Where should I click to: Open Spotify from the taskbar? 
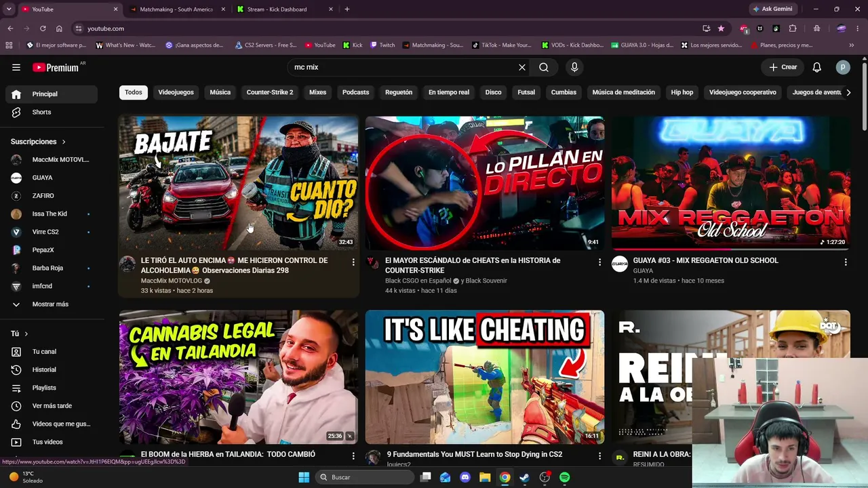[x=565, y=477]
